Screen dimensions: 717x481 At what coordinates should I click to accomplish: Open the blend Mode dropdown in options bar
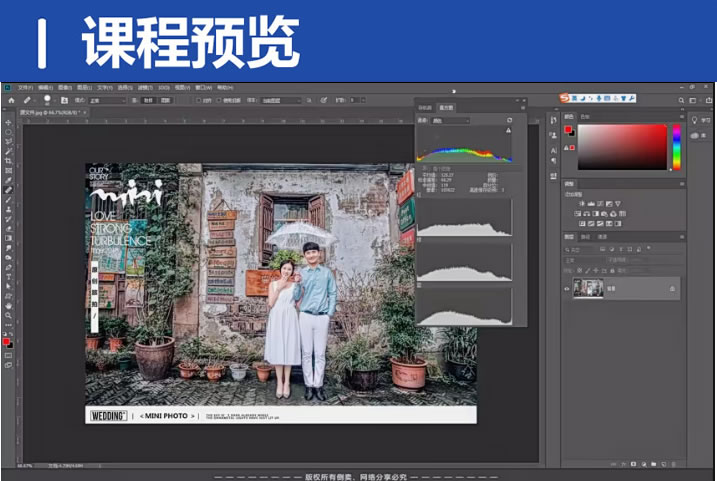pos(107,100)
